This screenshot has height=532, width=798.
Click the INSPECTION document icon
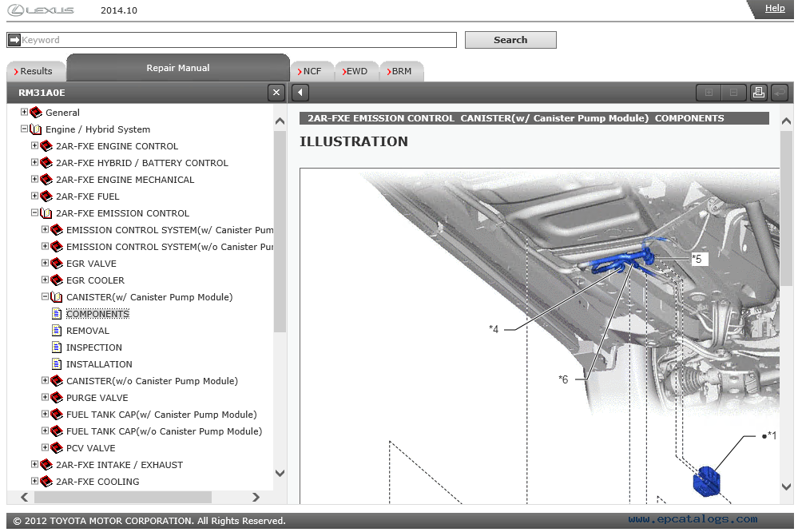(57, 347)
